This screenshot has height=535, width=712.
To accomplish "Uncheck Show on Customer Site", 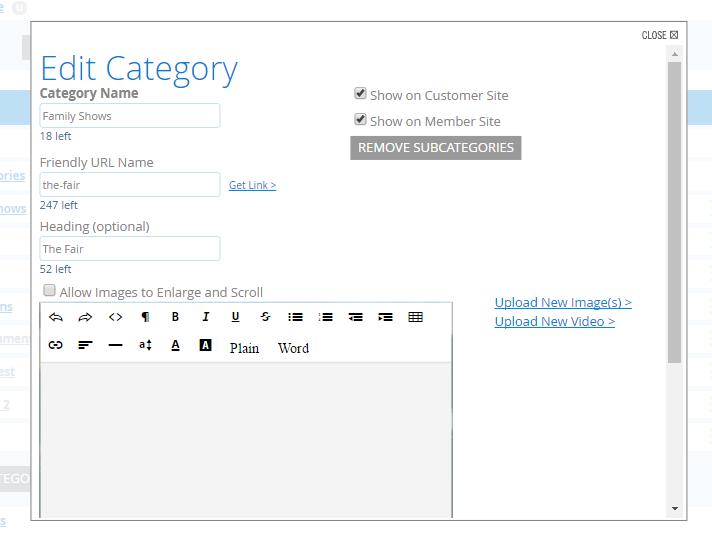I will (x=360, y=94).
